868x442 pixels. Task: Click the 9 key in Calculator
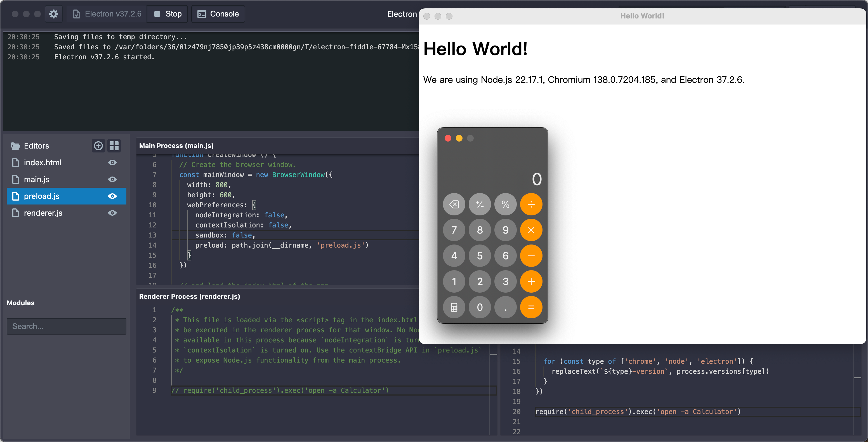click(x=505, y=230)
